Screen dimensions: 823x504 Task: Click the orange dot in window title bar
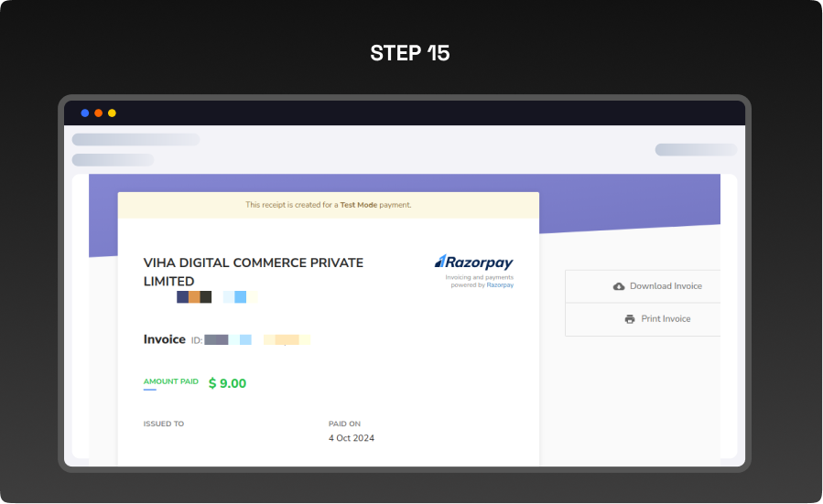pos(99,113)
